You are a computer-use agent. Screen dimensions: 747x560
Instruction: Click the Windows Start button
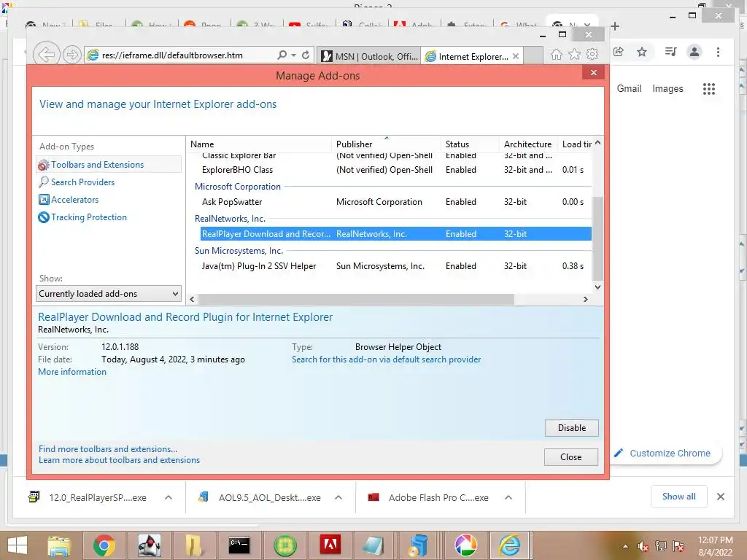(x=18, y=545)
